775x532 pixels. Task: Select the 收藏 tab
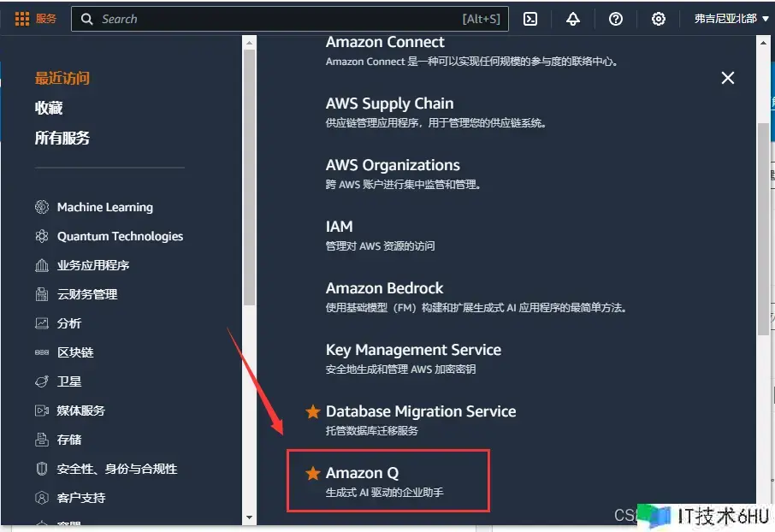(x=49, y=108)
